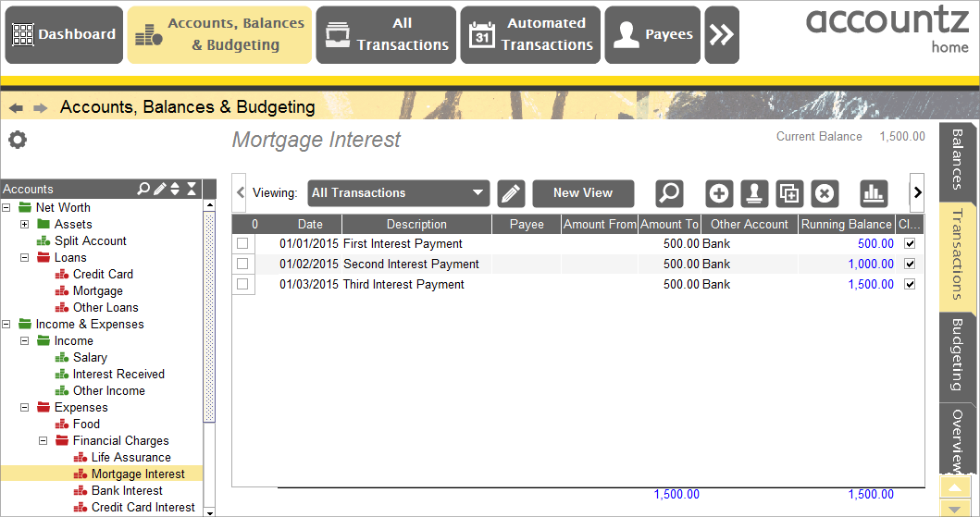980x517 pixels.
Task: Delete transaction with X circle button
Action: click(x=825, y=193)
